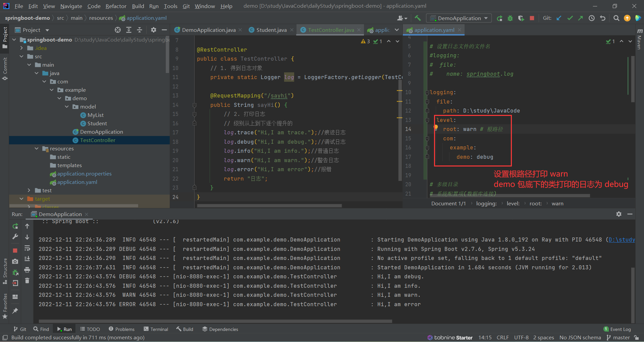The width and height of the screenshot is (644, 342).
Task: Collapse the resources folder
Action: [x=37, y=148]
